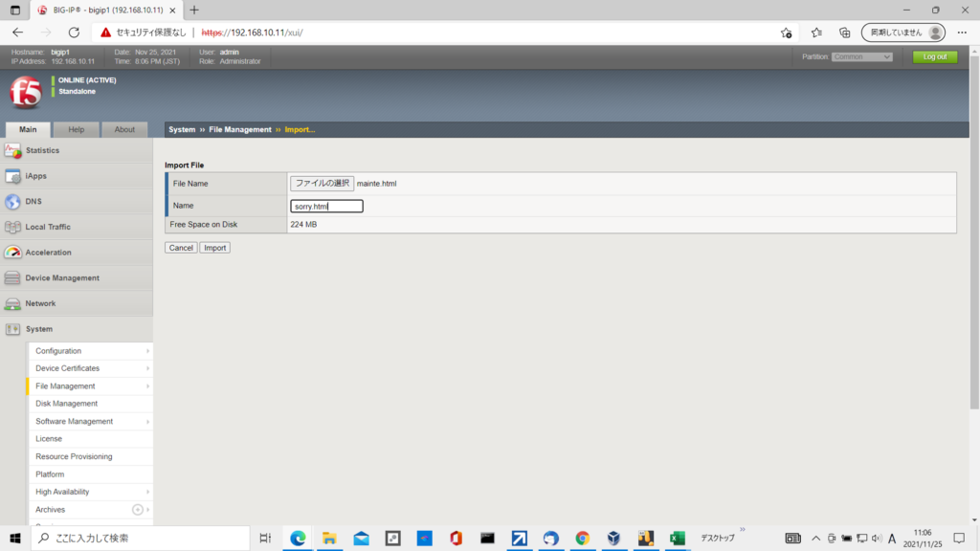Click the Log out button
Screen dimensions: 980x551
[934, 56]
